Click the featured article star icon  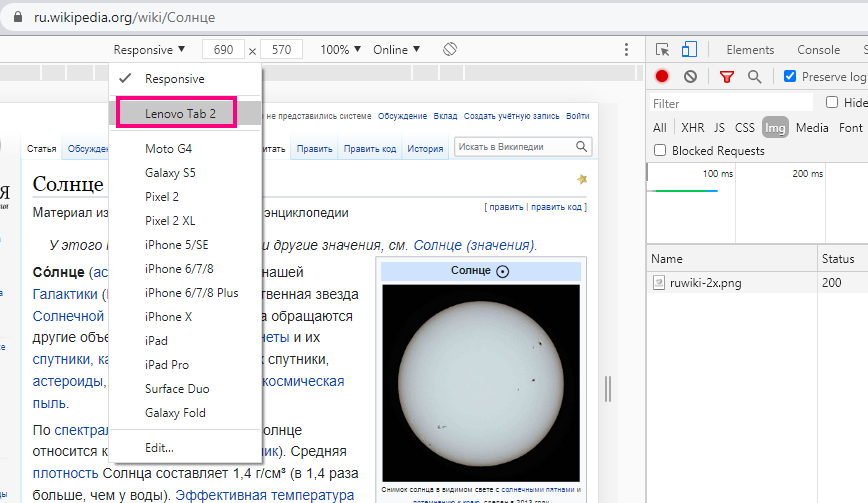click(x=582, y=179)
